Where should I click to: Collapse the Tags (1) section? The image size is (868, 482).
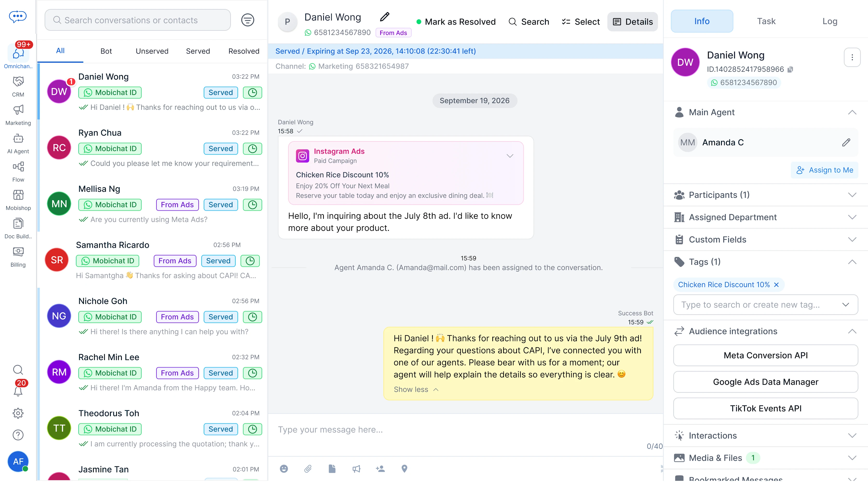pyautogui.click(x=852, y=262)
